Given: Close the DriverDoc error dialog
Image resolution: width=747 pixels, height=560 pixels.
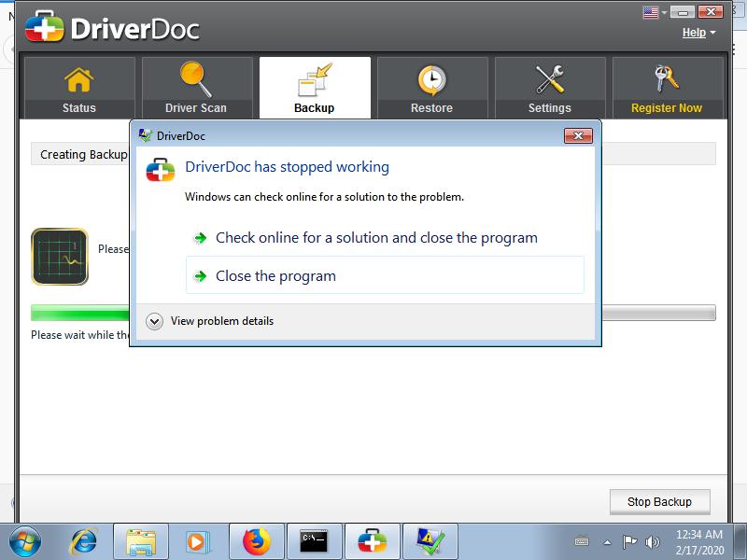Looking at the screenshot, I should pos(578,135).
